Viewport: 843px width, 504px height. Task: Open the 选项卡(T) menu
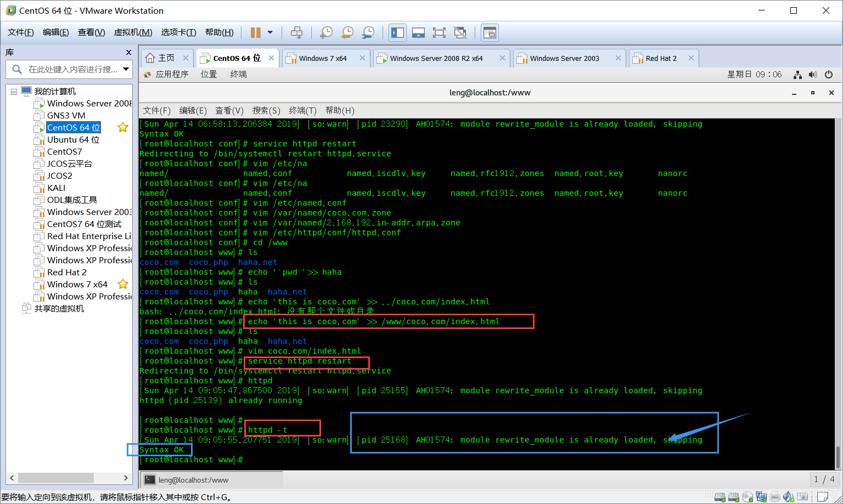(178, 32)
